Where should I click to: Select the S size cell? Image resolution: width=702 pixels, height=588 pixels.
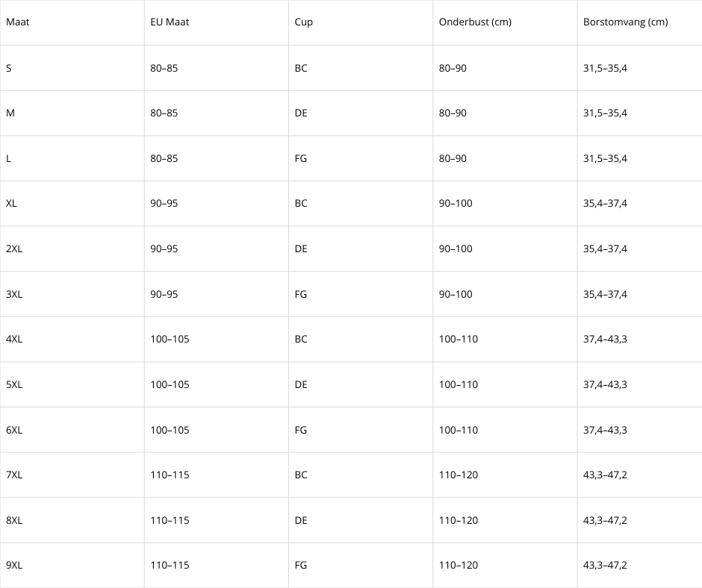tap(72, 68)
